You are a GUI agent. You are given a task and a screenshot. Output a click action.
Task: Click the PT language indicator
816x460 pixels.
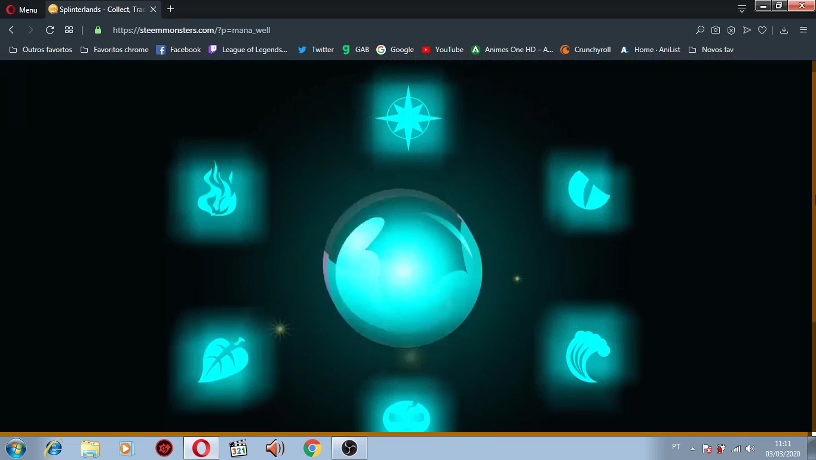[676, 446]
